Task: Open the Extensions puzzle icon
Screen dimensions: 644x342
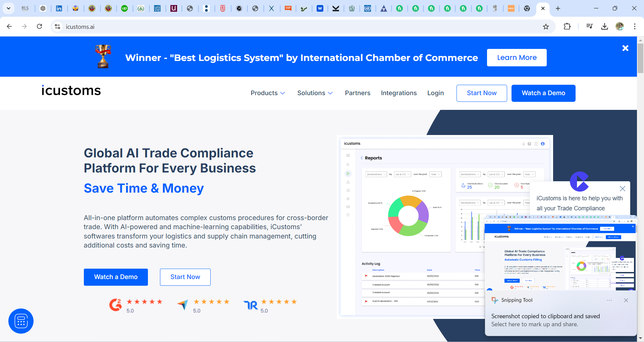Action: 567,26
